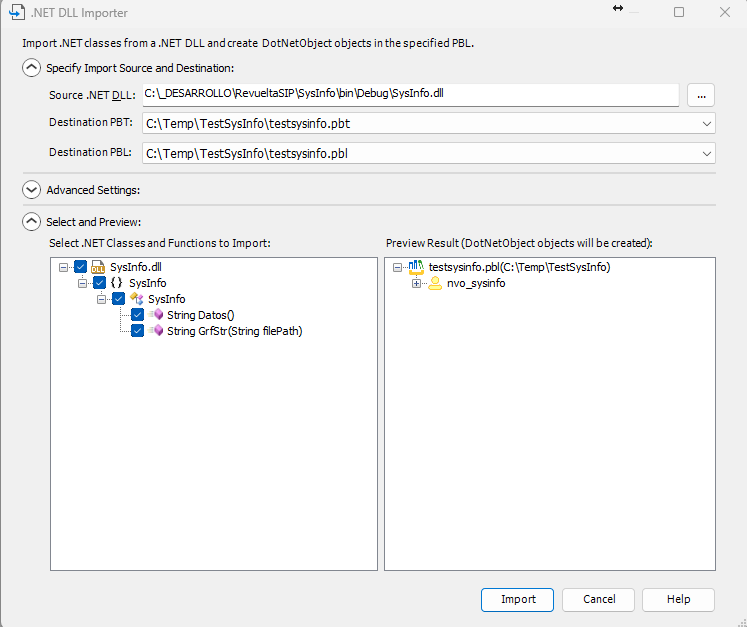Collapse the SysInfo.dll tree node
This screenshot has width=747, height=627.
(x=63, y=267)
